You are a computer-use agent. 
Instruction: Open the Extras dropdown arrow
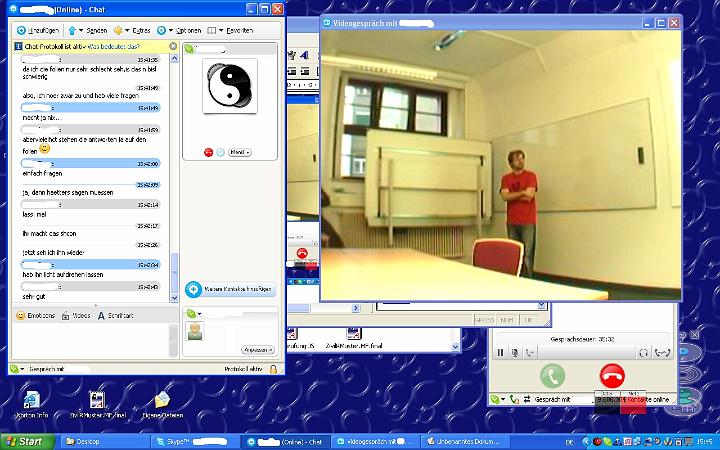pos(127,30)
